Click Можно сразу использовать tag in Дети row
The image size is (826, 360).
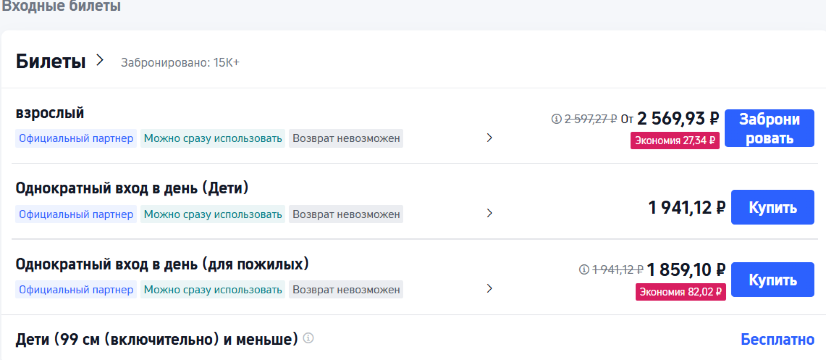(x=213, y=215)
